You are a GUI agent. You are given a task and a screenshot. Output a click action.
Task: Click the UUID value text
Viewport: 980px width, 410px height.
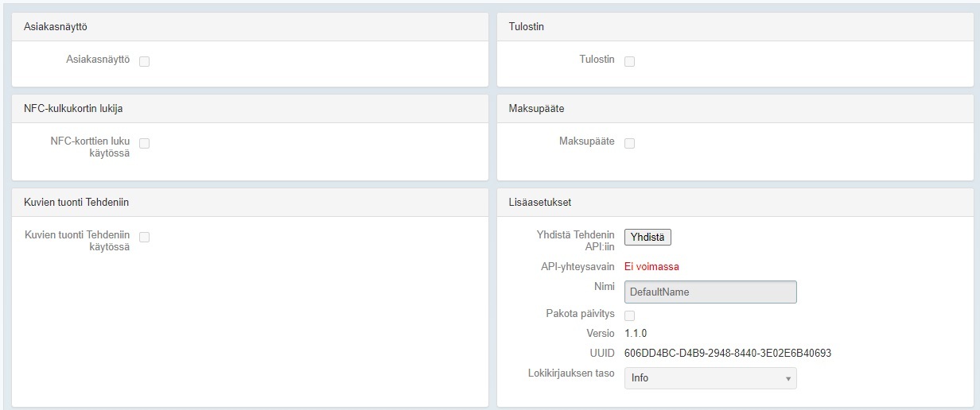tap(727, 353)
